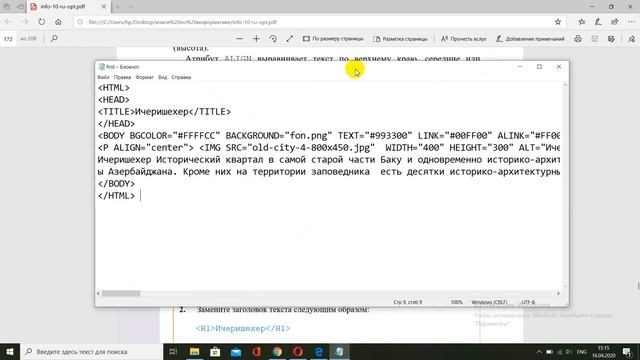Screen dimensions: 640x360
Task: Click the browser forward arrow
Action: click(25, 22)
